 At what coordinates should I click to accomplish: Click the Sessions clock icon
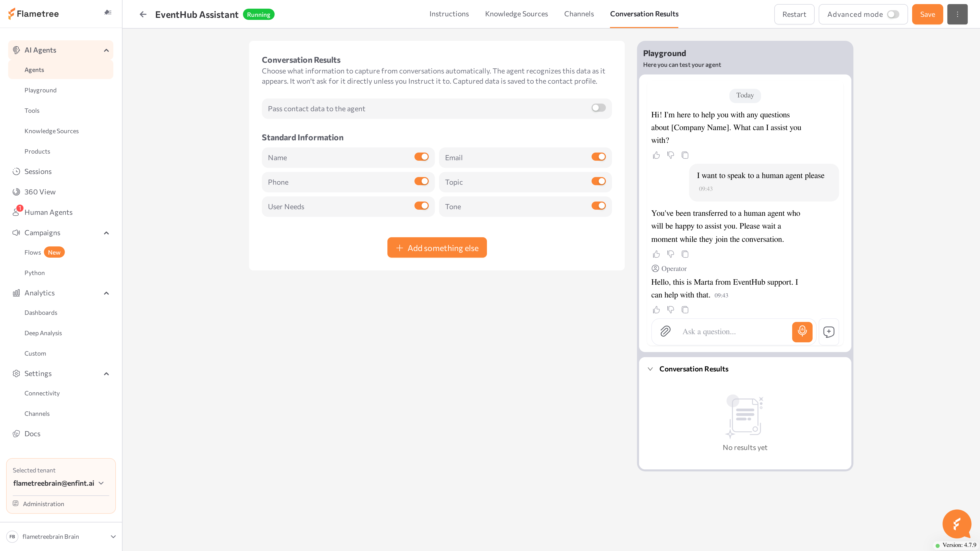[16, 171]
